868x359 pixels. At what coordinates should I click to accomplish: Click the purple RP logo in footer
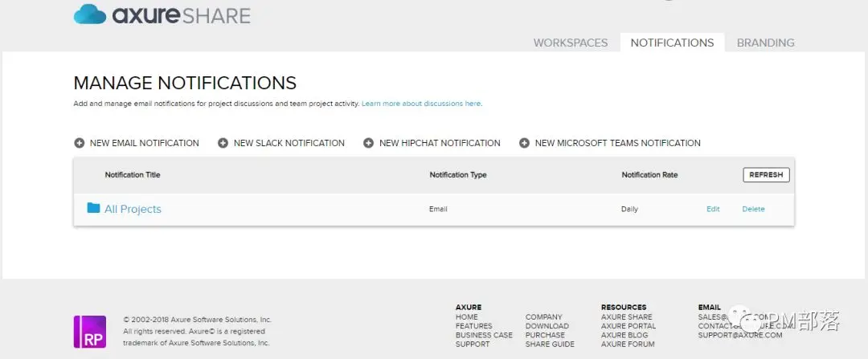pyautogui.click(x=90, y=332)
